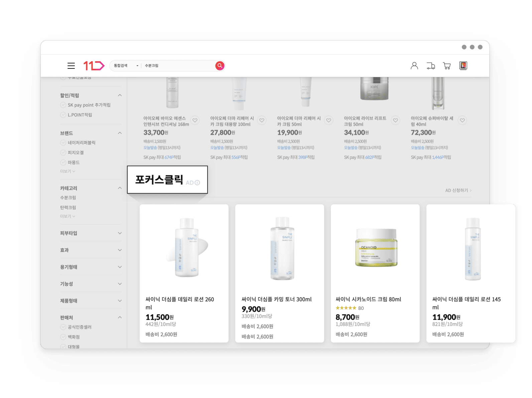Open 싸이닉 시카노이드 크림 80ml title
532x398 pixels.
[368, 300]
